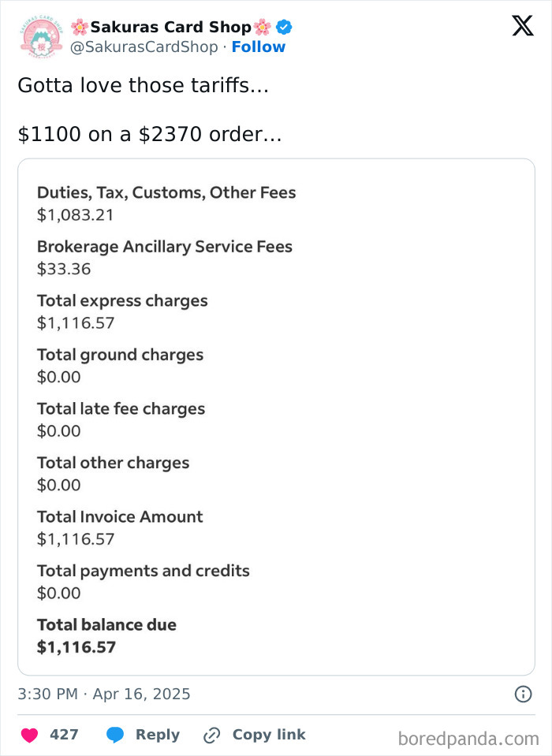Select the timestamp 3:30 PM · Apr 16, 2025
The height and width of the screenshot is (756, 552).
(x=104, y=695)
